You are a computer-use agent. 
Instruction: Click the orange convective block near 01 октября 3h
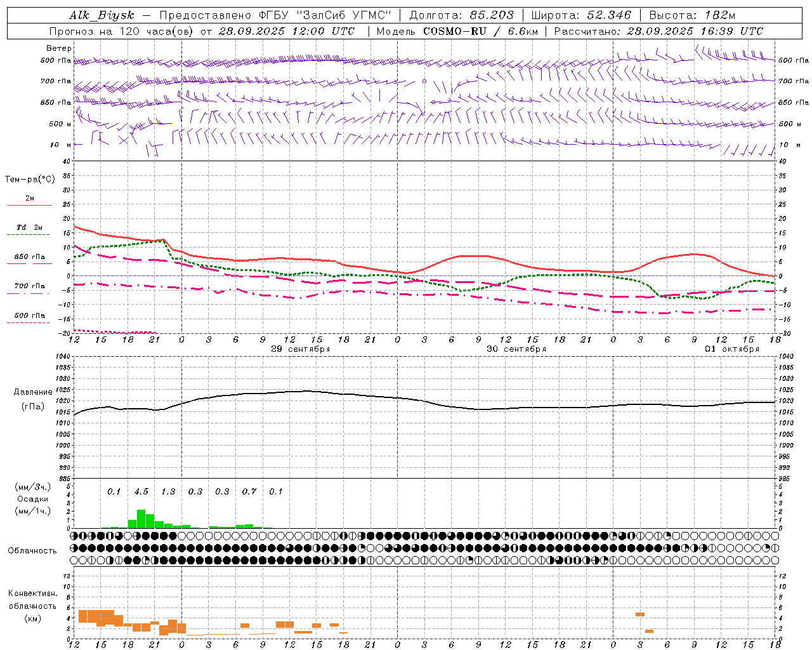tap(640, 614)
